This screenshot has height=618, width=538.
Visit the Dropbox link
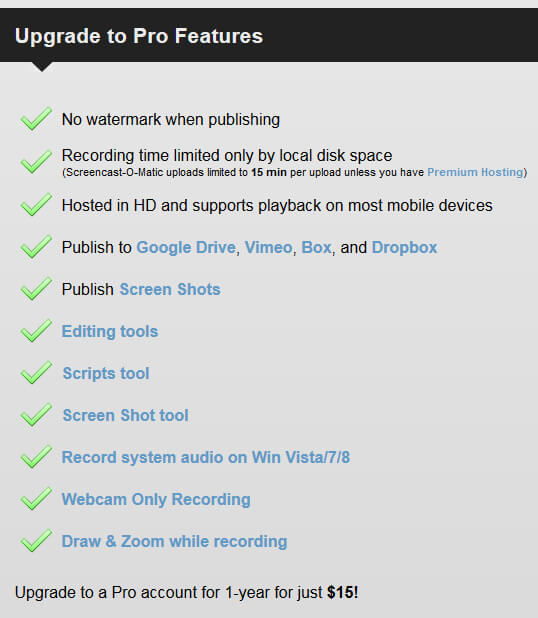tap(404, 248)
